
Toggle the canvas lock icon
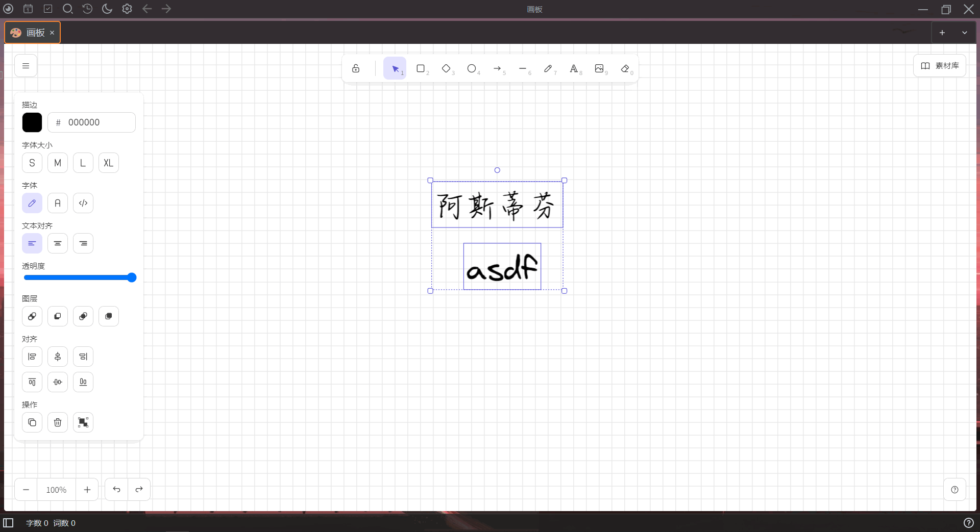click(356, 68)
